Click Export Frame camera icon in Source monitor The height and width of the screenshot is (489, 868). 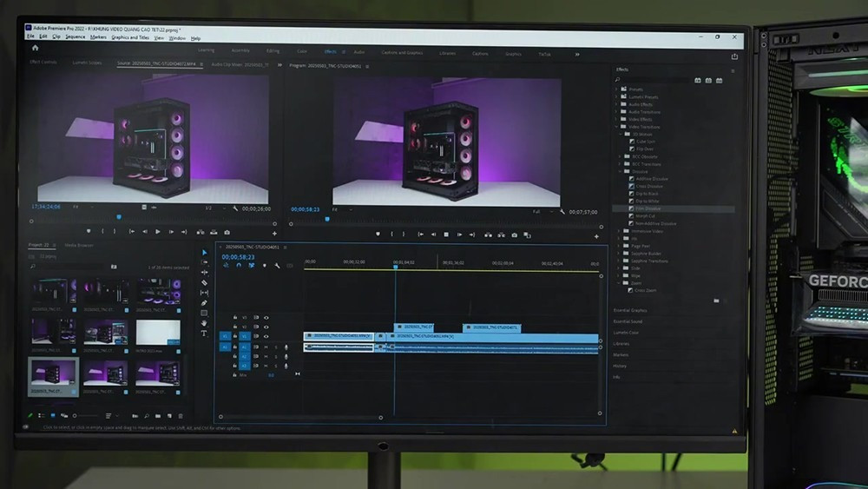pyautogui.click(x=227, y=232)
